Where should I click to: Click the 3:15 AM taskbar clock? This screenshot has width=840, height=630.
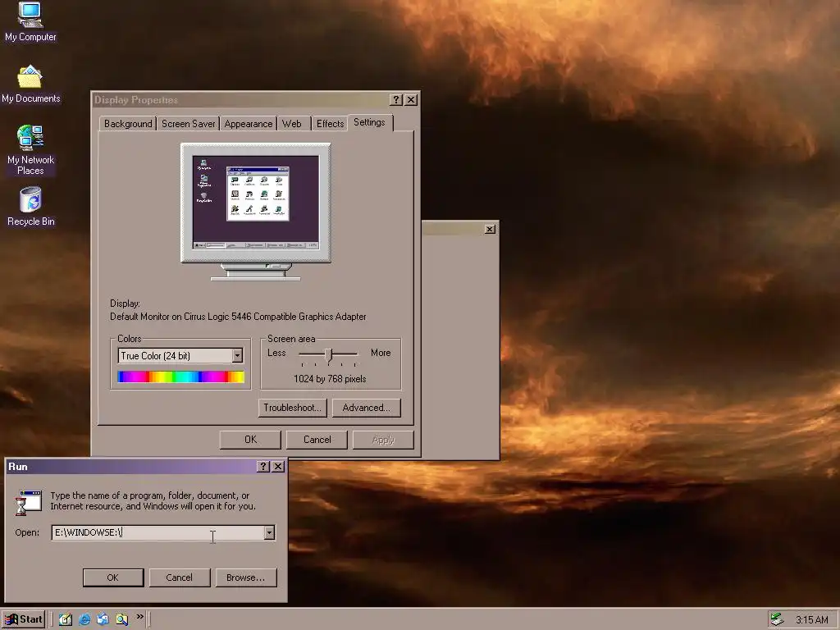tap(811, 620)
